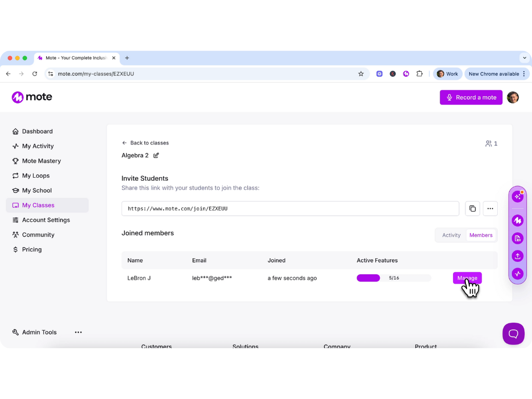
Task: Copy the class invite link
Action: coord(472,209)
